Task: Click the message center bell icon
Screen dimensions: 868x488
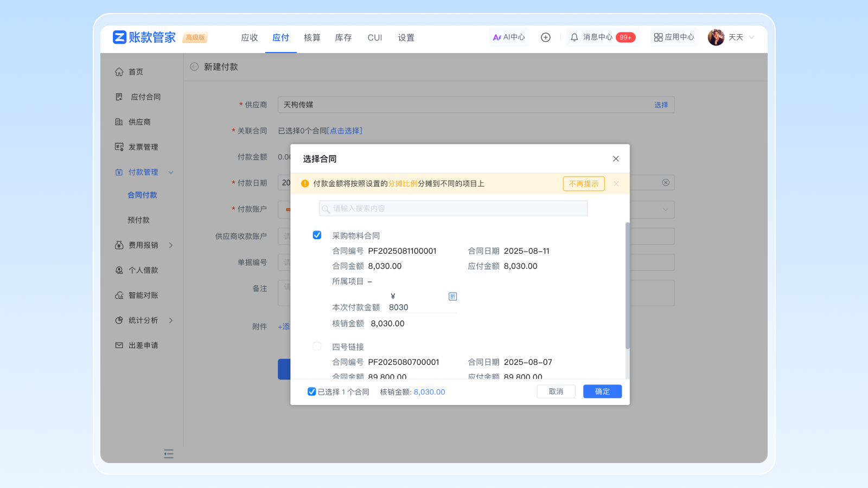Action: [574, 37]
